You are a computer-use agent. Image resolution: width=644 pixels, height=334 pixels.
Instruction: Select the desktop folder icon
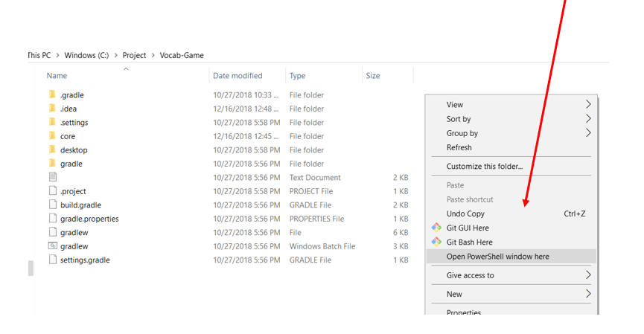(52, 150)
